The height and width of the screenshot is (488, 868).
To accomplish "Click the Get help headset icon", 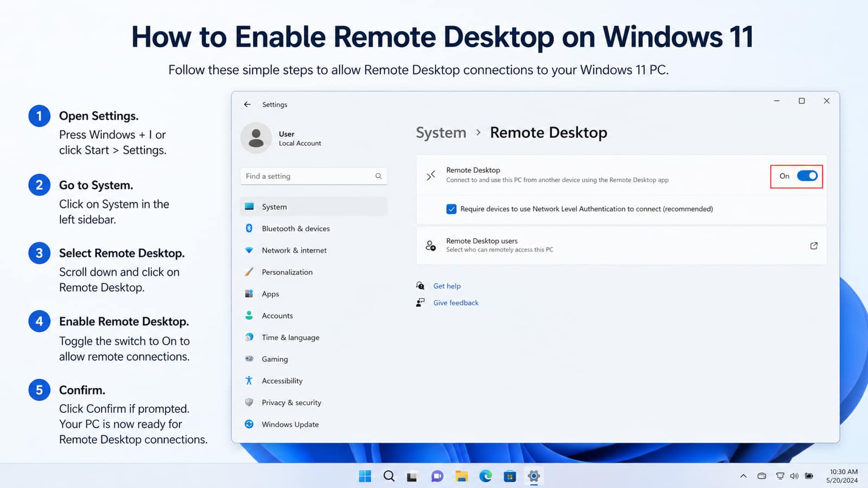I will click(x=420, y=286).
